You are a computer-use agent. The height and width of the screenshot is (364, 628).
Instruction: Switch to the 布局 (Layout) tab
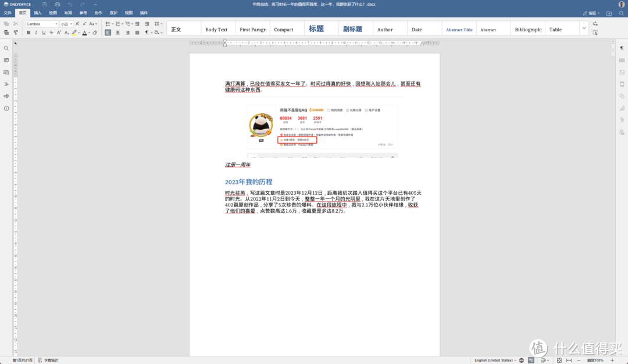(68, 12)
